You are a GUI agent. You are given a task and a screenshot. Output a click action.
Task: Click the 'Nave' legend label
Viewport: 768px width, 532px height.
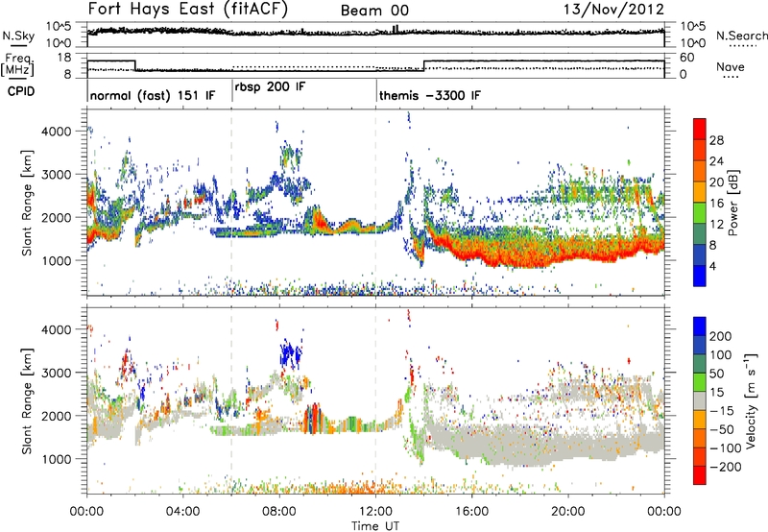pos(731,66)
